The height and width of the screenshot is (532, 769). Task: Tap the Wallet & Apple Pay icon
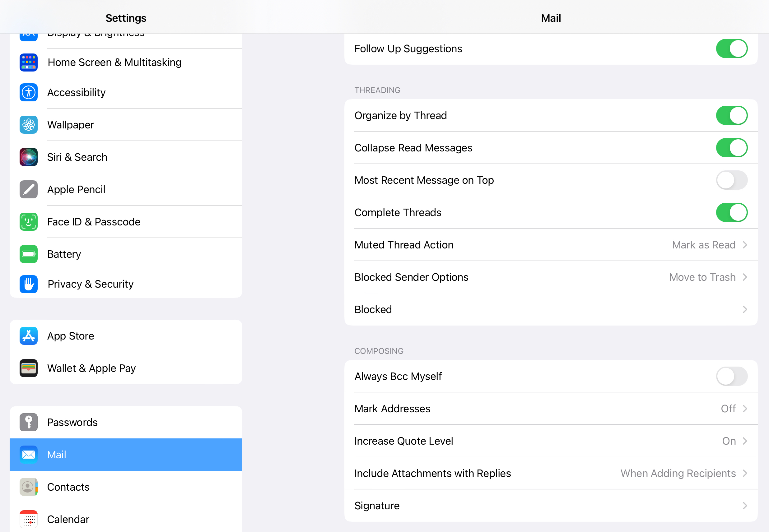click(x=28, y=368)
